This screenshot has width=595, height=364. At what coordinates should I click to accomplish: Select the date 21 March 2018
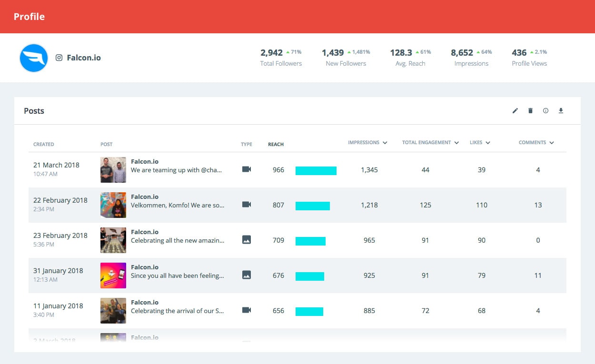pos(56,165)
